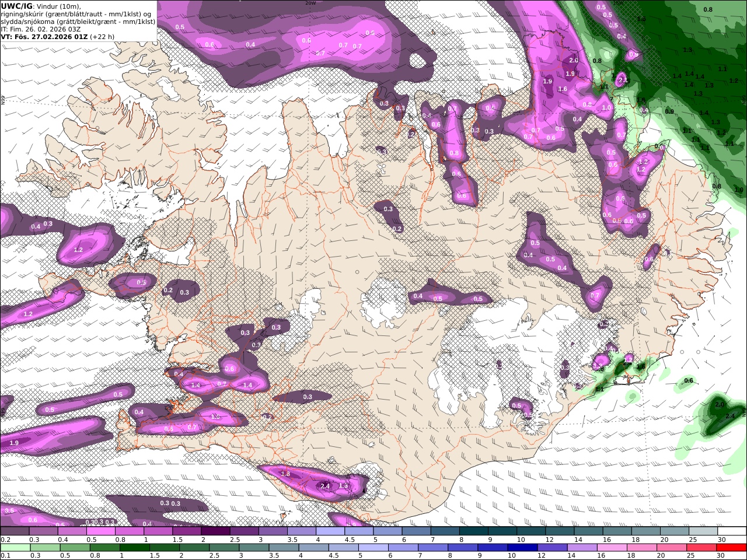Image resolution: width=747 pixels, height=560 pixels.
Task: Click the 'Vindur (10m),' heading text
Action: pyautogui.click(x=59, y=6)
